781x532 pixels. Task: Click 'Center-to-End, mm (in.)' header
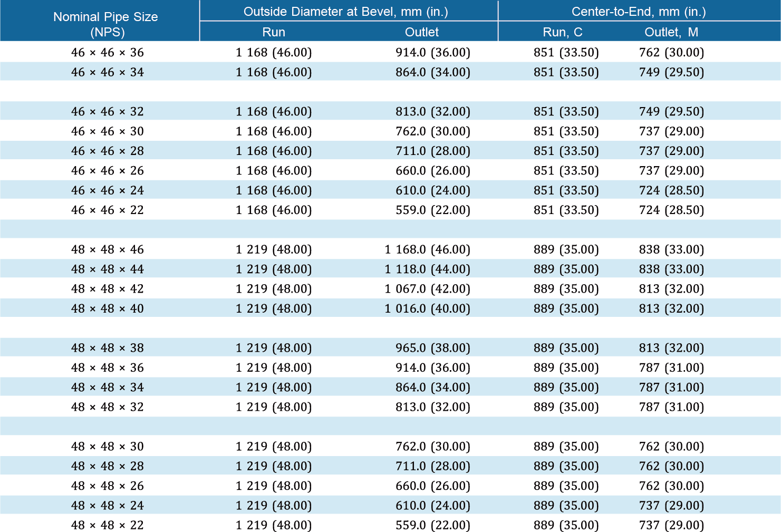pos(639,12)
